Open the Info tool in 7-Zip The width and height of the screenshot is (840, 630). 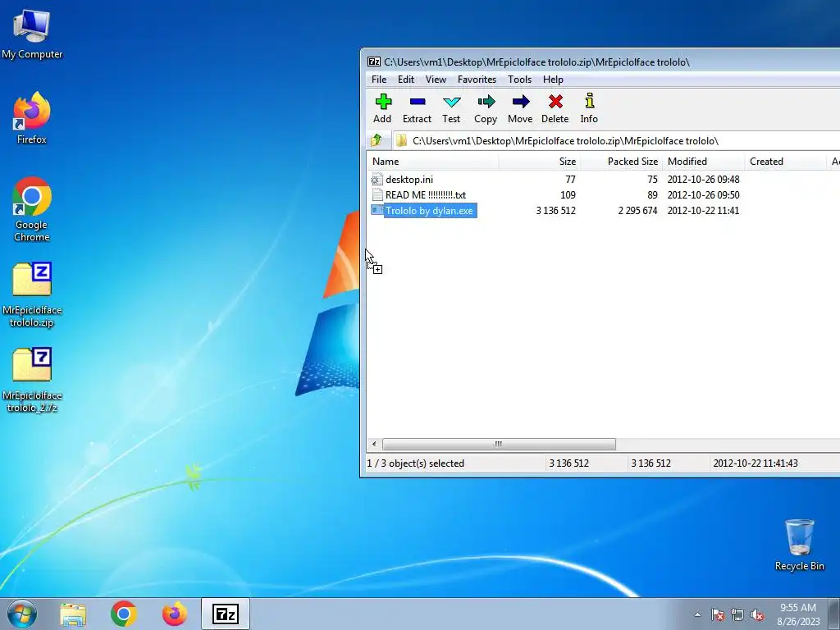click(589, 101)
